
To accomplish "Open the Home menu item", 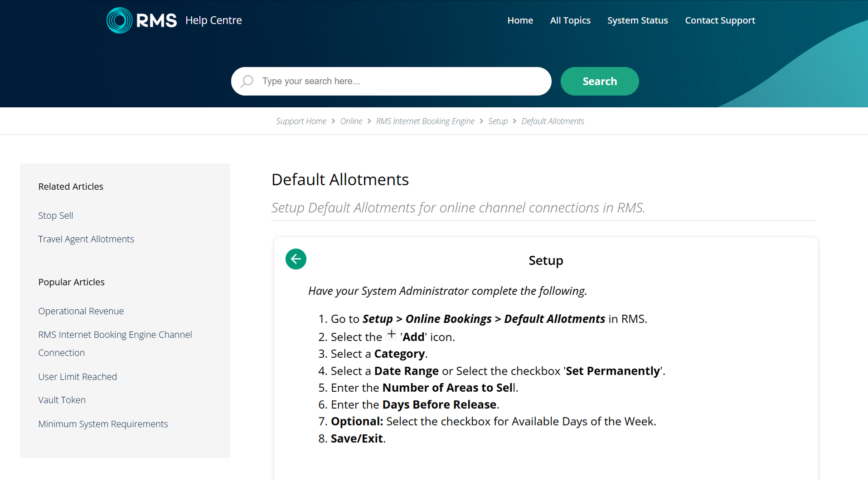I will [x=520, y=20].
